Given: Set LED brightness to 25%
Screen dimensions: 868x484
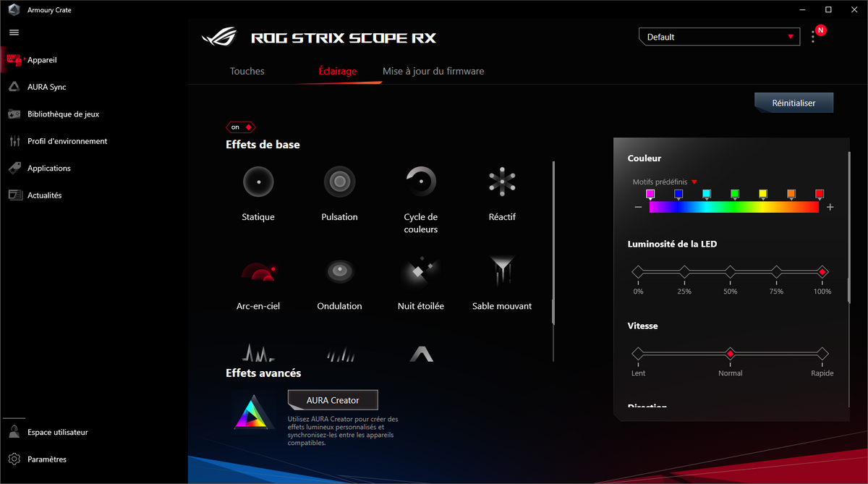Looking at the screenshot, I should [x=684, y=272].
